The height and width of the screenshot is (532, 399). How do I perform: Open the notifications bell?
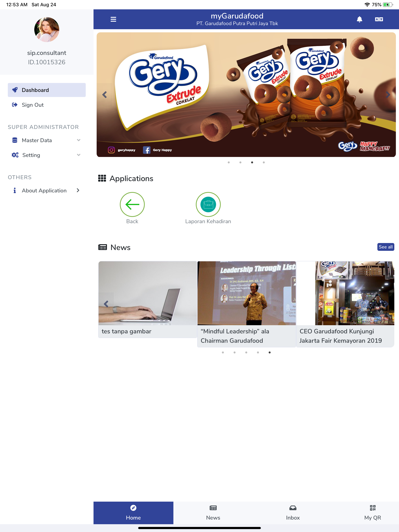click(x=359, y=19)
